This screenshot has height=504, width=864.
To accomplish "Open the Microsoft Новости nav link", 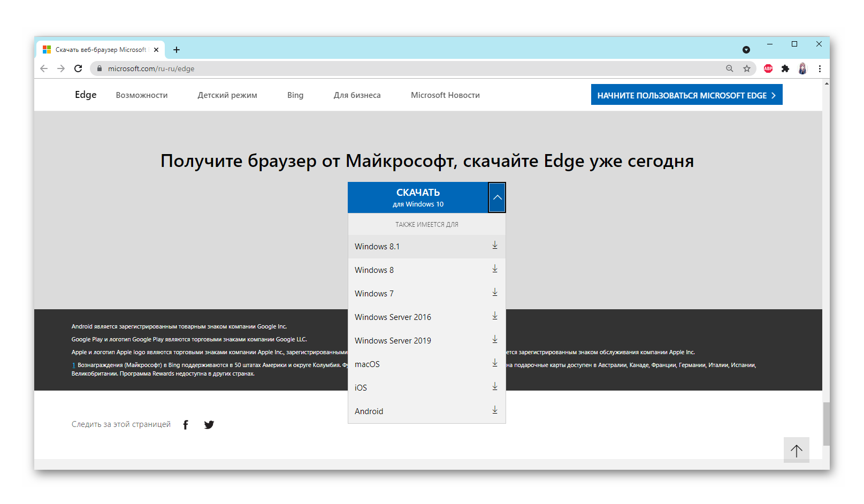I will coord(445,95).
